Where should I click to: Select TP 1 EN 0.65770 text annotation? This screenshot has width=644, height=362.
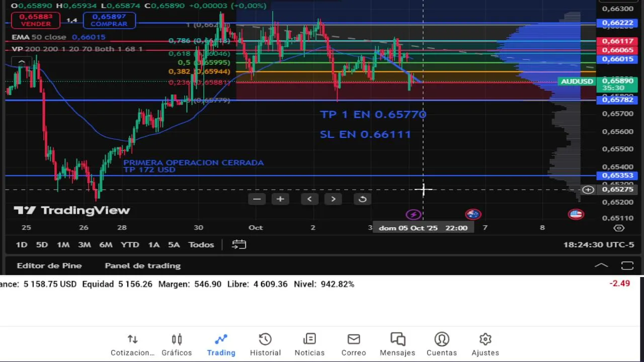pyautogui.click(x=373, y=115)
